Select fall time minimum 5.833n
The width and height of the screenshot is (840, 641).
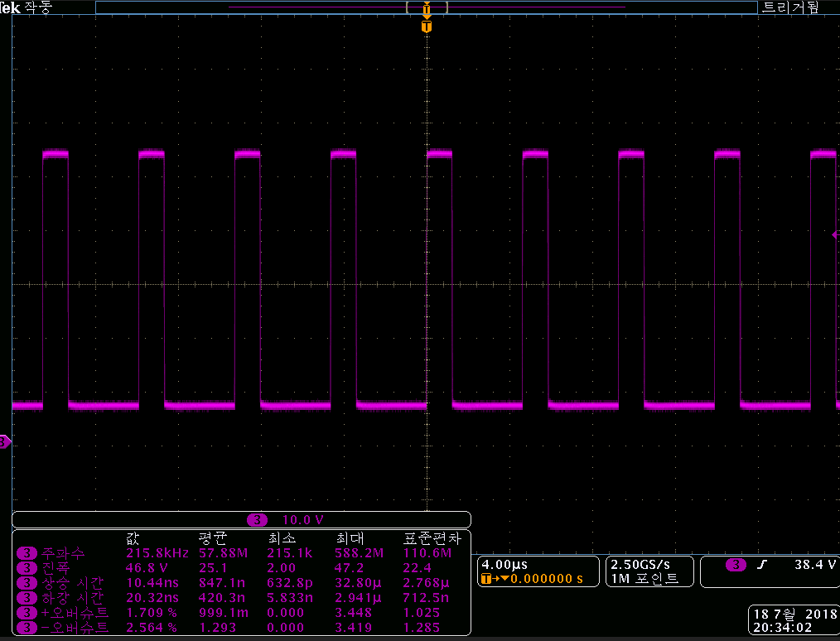290,598
